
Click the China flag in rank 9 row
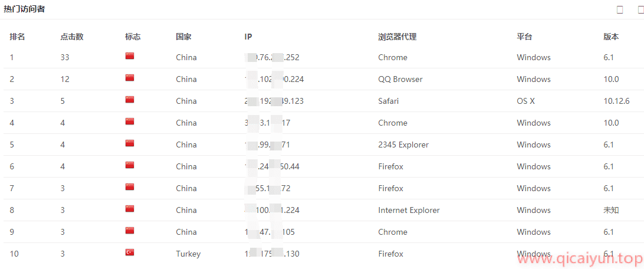(x=130, y=231)
